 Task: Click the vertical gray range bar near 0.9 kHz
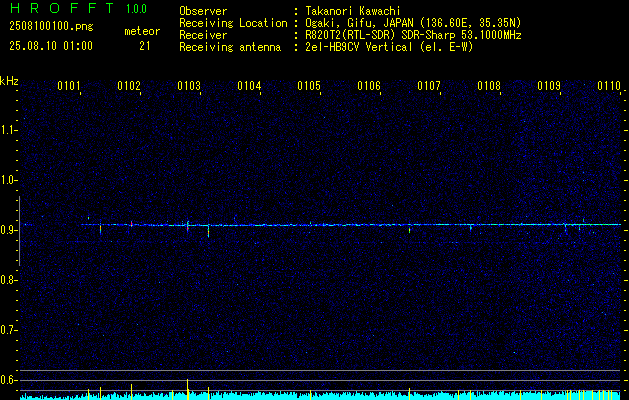pos(19,231)
